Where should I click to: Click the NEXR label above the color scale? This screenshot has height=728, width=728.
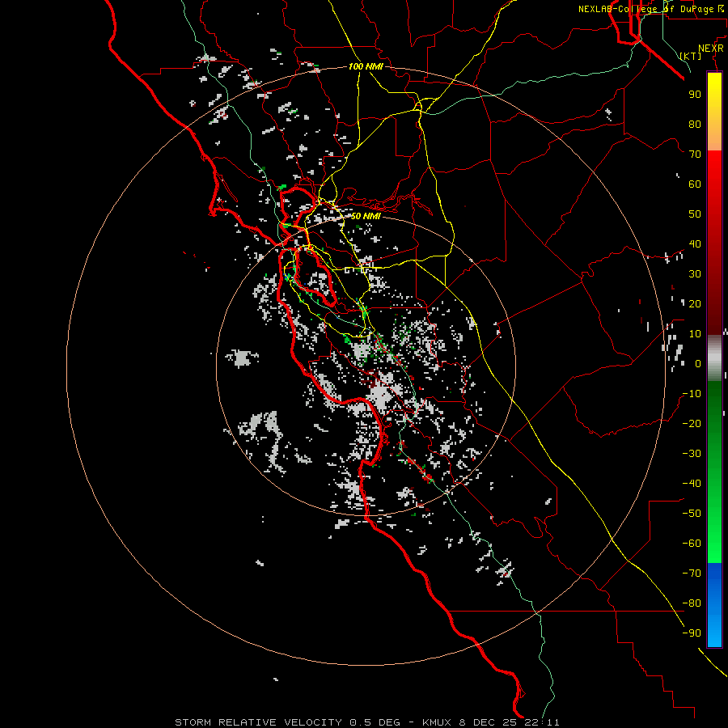click(x=711, y=49)
